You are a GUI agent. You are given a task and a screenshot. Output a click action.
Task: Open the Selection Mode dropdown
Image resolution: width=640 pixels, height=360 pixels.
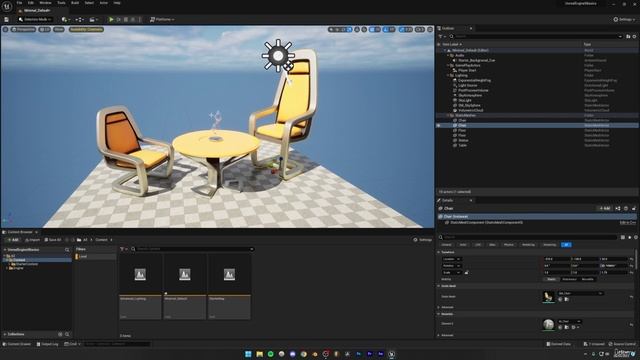(35, 19)
